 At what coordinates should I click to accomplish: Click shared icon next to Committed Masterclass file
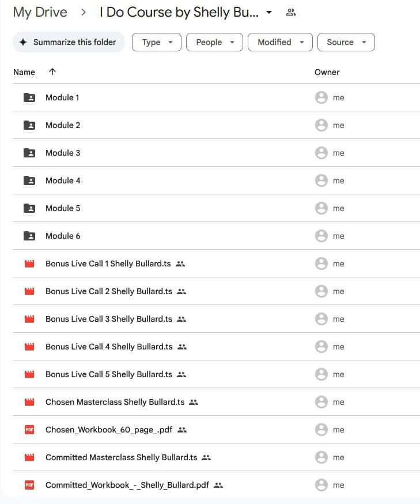pyautogui.click(x=206, y=457)
